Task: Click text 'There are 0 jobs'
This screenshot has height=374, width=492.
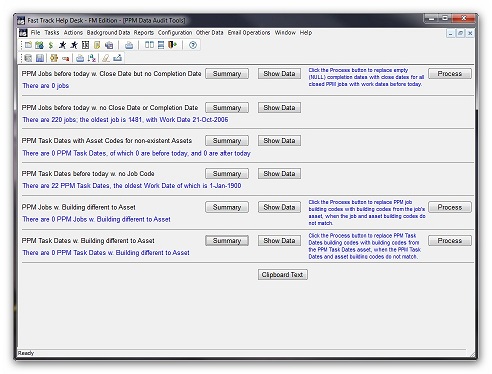Action: coord(46,86)
